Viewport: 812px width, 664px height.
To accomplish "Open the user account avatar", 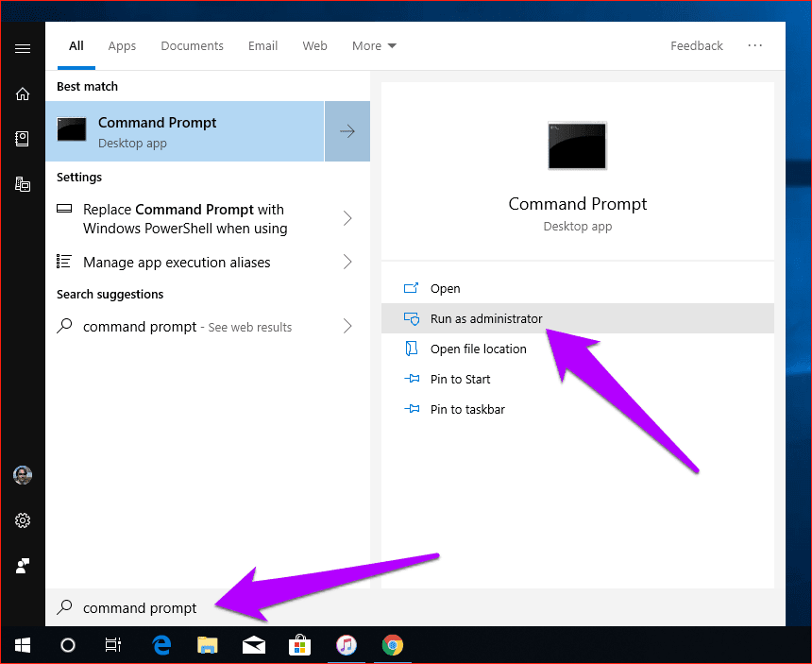I will 23,475.
